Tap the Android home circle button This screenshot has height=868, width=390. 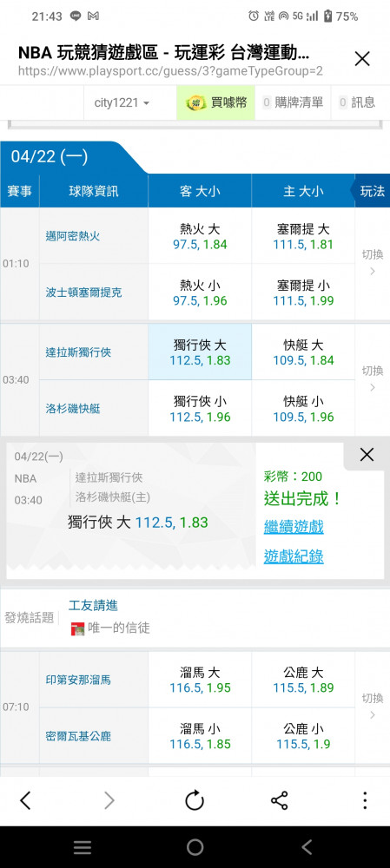point(195,847)
